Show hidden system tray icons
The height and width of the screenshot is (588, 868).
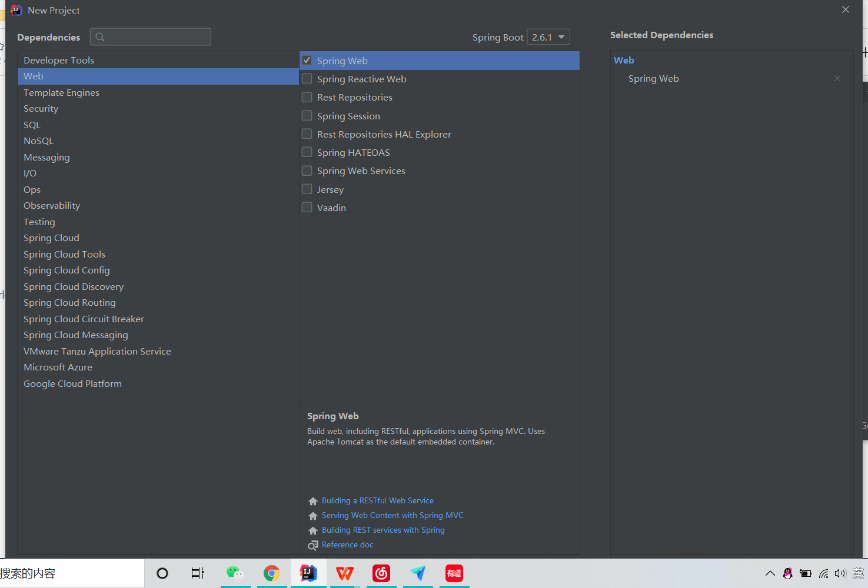pyautogui.click(x=770, y=573)
